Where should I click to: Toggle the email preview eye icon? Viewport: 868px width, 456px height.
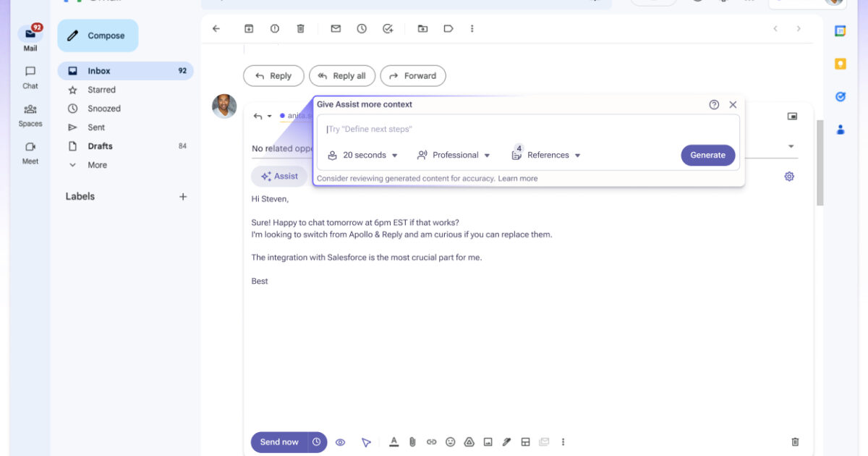coord(341,442)
